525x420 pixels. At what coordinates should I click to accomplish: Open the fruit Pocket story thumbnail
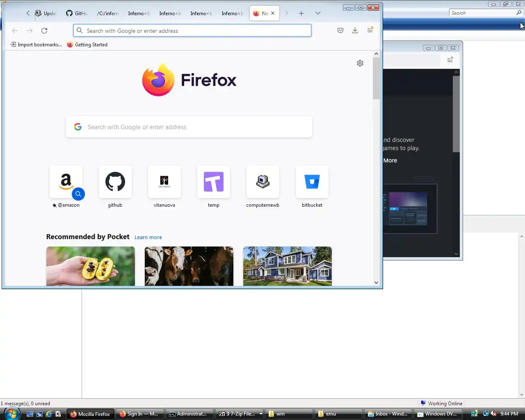point(91,266)
